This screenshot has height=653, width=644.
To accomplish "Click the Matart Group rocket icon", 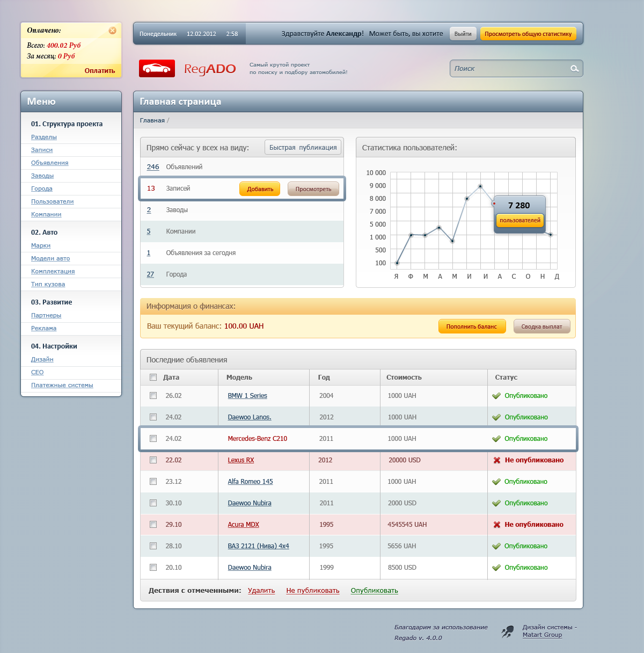I will tap(507, 632).
